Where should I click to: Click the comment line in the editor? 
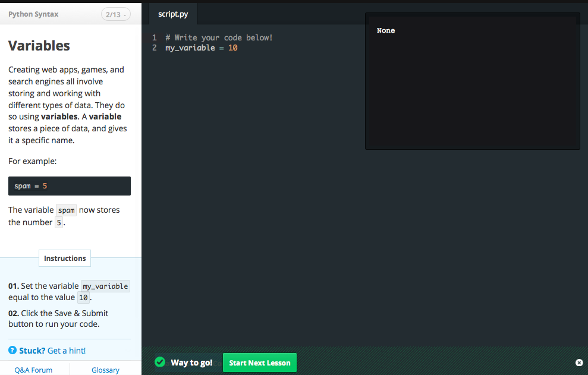[219, 37]
